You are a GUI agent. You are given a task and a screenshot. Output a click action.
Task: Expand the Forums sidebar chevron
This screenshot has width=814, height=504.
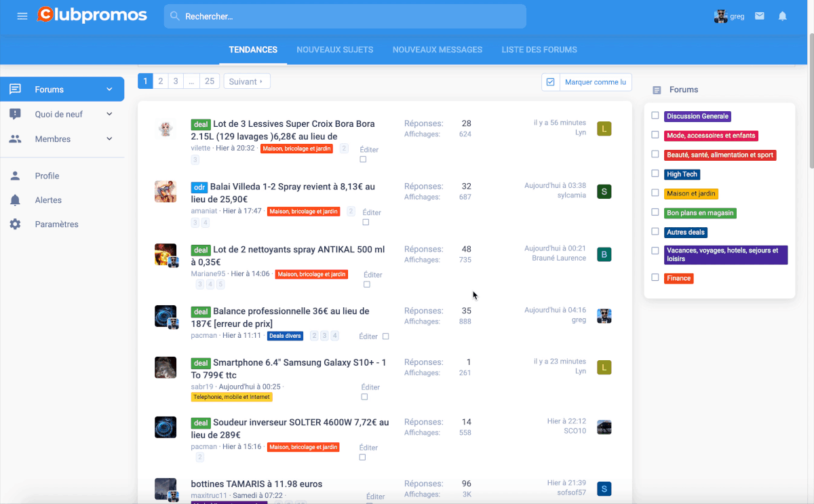point(109,90)
